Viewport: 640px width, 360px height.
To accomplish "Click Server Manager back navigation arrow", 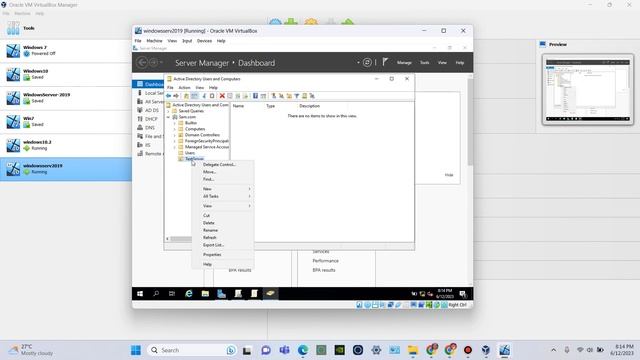I will 142,62.
